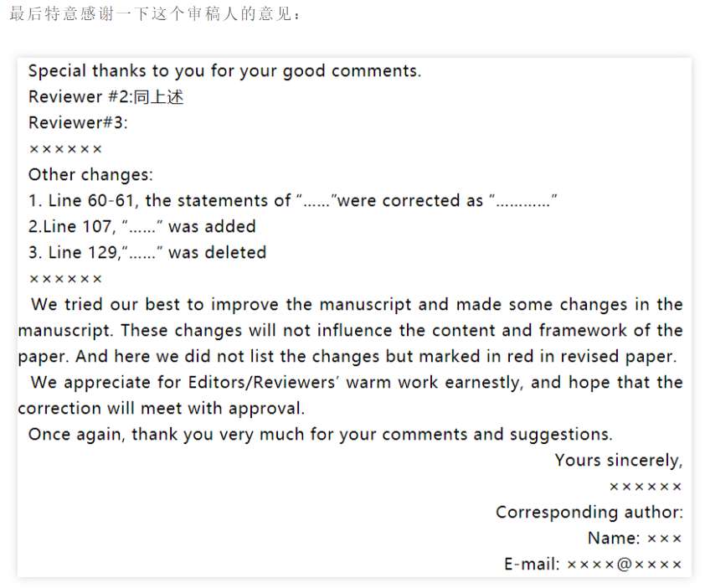Click the 'Yours sincerely,' closing
This screenshot has height=588, width=705.
(x=619, y=460)
